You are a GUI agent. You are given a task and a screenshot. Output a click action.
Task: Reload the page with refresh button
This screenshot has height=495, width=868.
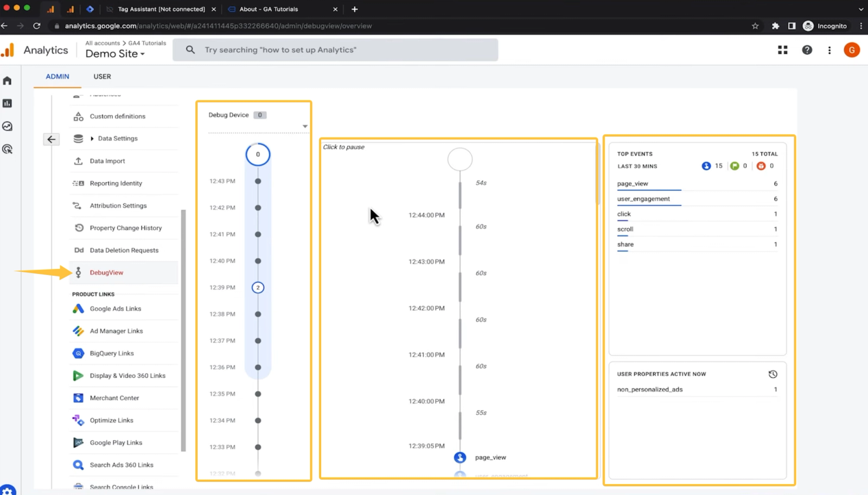coord(36,25)
